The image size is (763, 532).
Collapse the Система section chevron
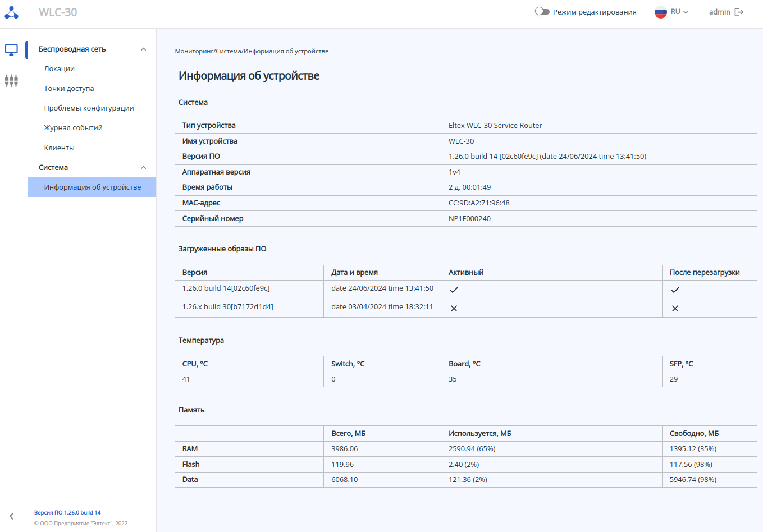(x=143, y=168)
